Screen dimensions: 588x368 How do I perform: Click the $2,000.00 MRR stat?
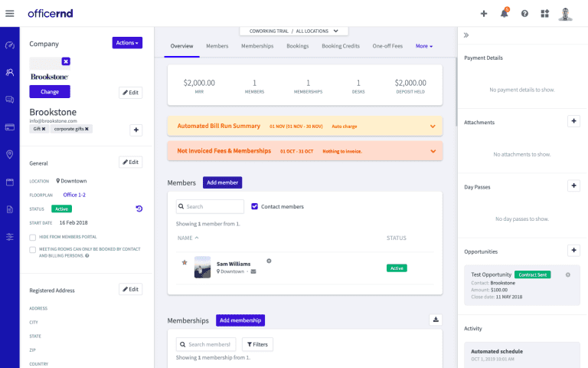(x=199, y=86)
